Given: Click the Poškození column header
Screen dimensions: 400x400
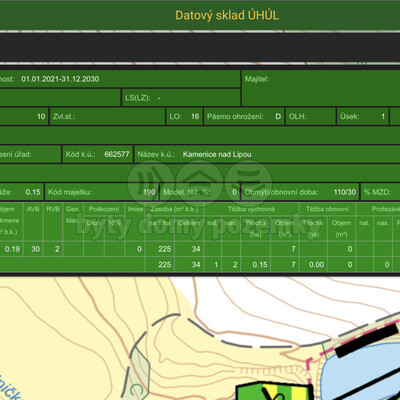Looking at the screenshot, I should click(x=104, y=209).
